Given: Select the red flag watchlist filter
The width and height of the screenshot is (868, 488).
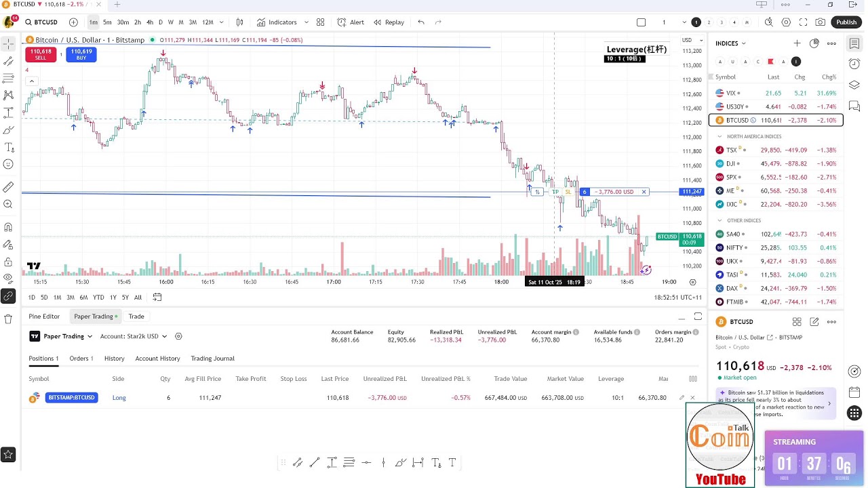Looking at the screenshot, I should 770,62.
